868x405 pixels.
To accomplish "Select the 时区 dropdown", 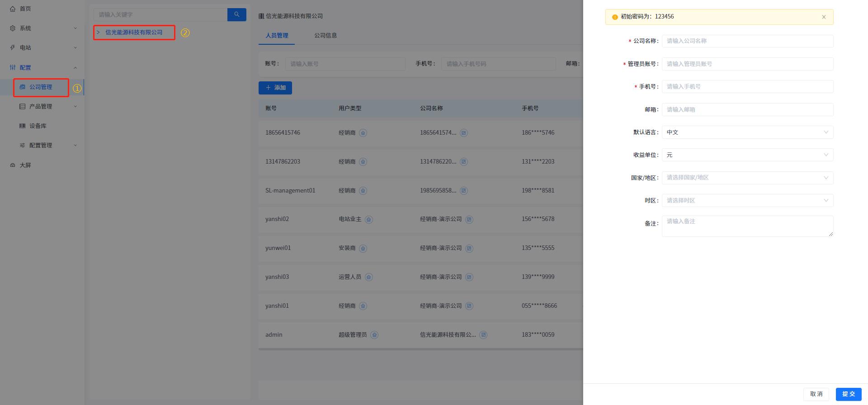I will click(747, 200).
